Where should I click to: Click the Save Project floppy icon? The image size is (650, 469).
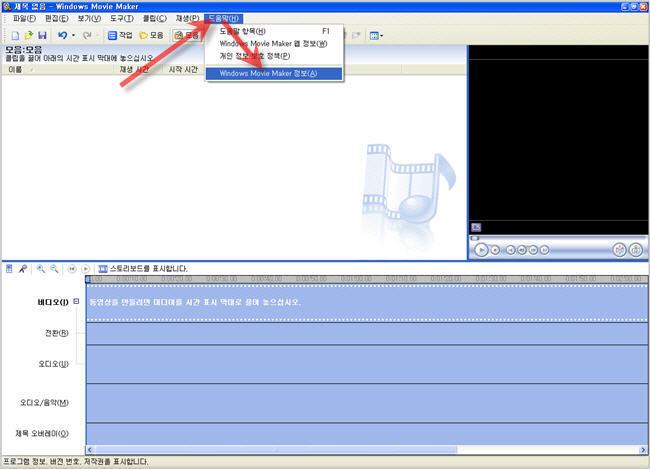(42, 36)
